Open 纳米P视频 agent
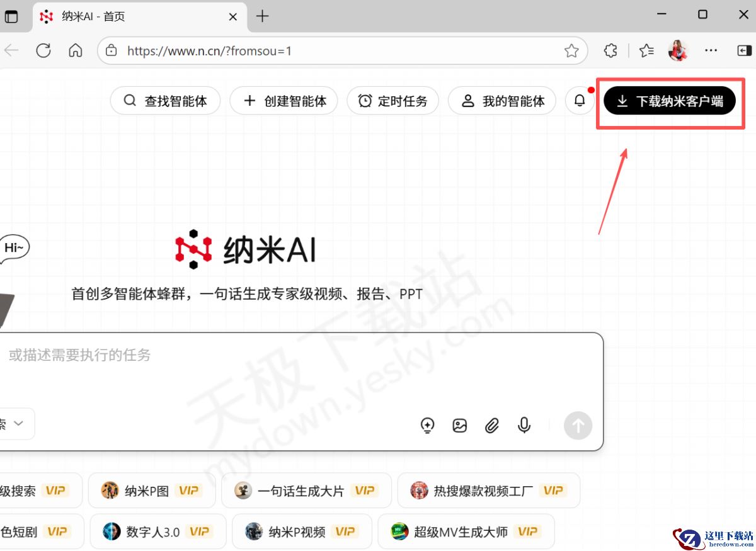 [302, 531]
